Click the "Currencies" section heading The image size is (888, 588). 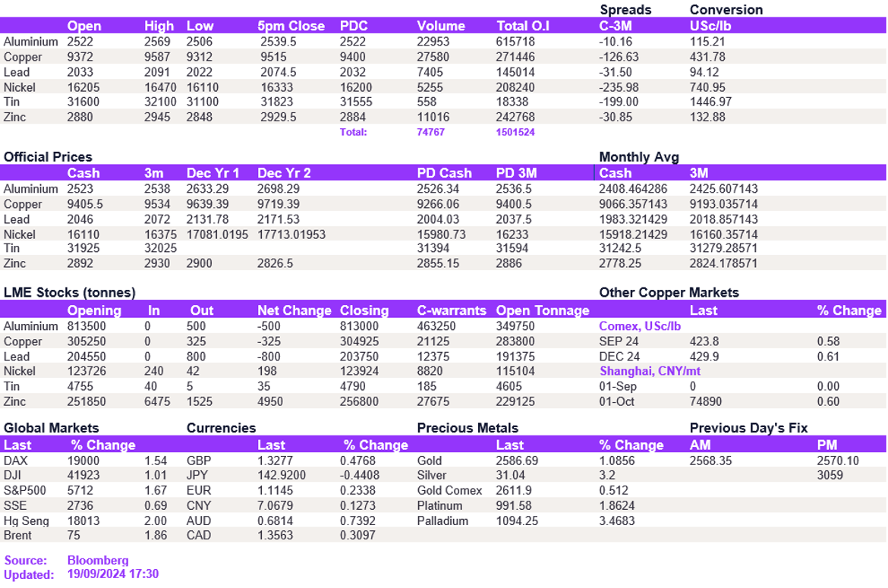pos(221,428)
